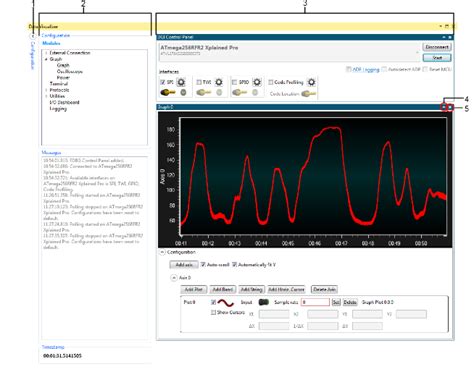Click the GPIO sink round icon
474x372 pixels.
coord(255,92)
